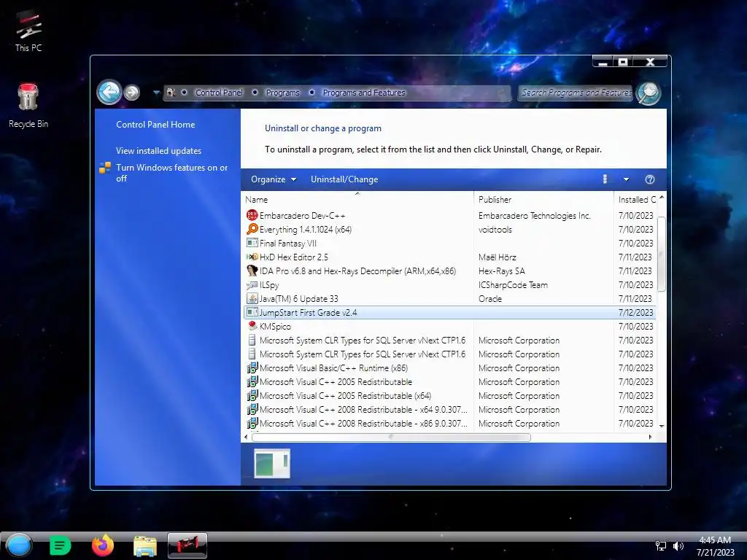Click the Visual C++ 2005 Redistributable (x64) icon
The width and height of the screenshot is (747, 560).
[252, 395]
